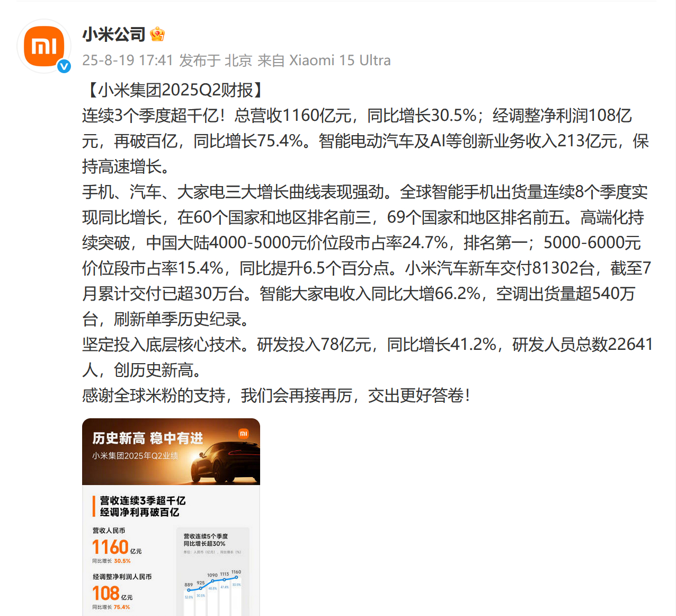Click the 1160 亿元 revenue figure
The width and height of the screenshot is (676, 616).
pos(117,547)
